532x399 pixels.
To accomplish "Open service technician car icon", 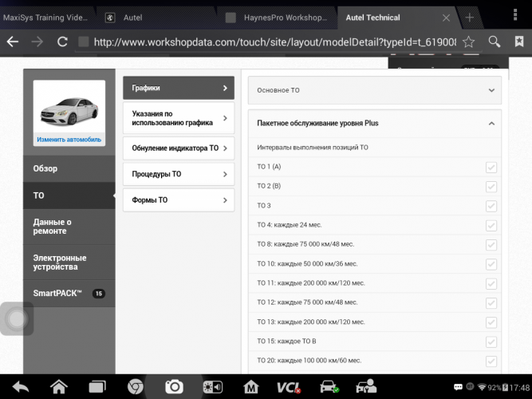I will coord(366,387).
